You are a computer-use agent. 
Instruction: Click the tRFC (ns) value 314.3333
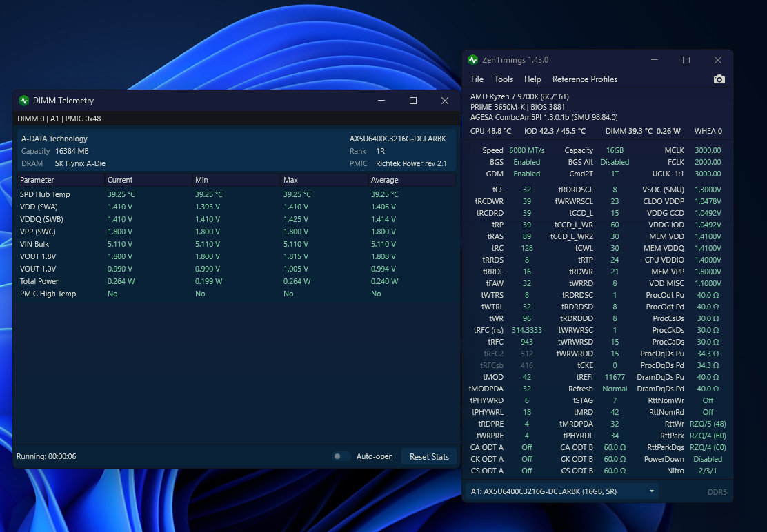pyautogui.click(x=527, y=330)
